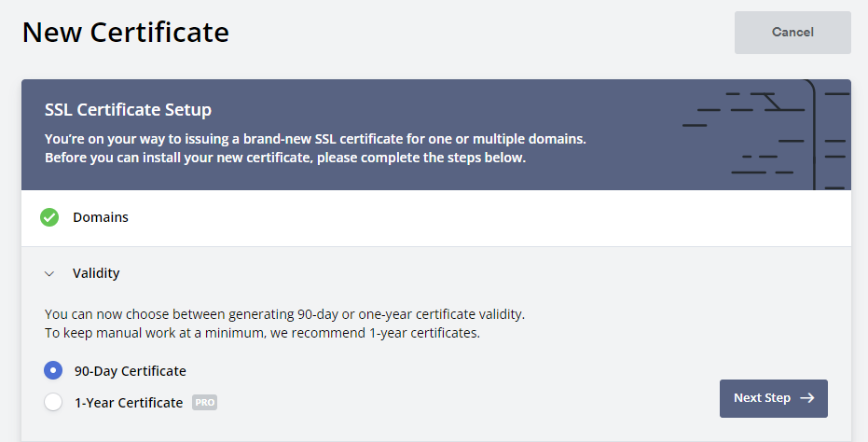The image size is (868, 442).
Task: Click the line 'Before you can install your new certificate…'
Action: (x=285, y=158)
